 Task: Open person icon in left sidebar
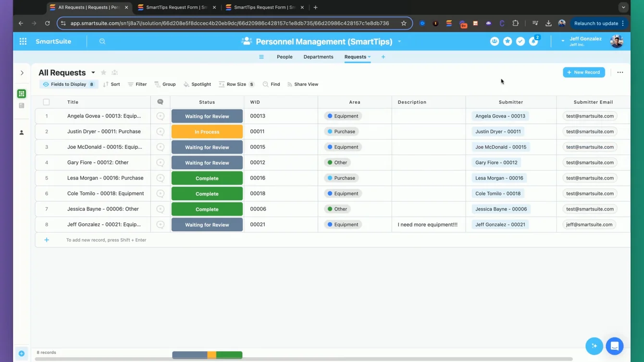point(22,133)
